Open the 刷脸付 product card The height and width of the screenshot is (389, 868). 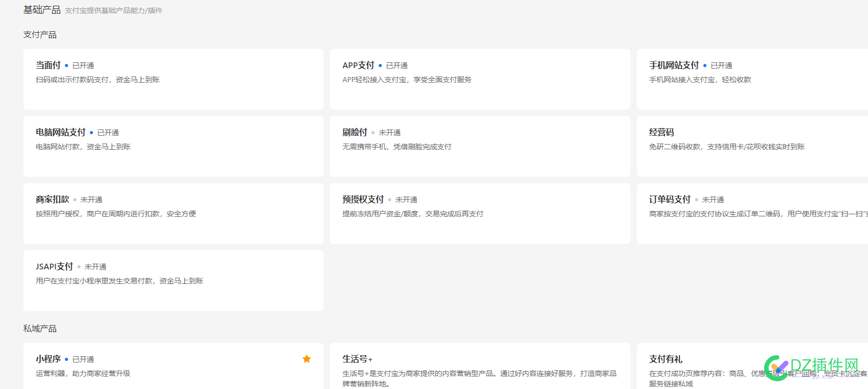coord(480,146)
